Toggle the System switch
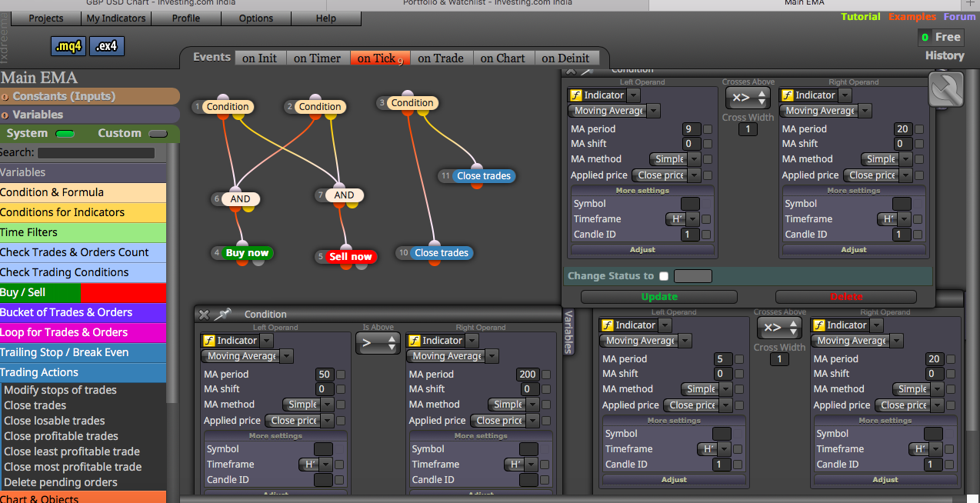Screen dimensions: 980x503 (x=65, y=134)
